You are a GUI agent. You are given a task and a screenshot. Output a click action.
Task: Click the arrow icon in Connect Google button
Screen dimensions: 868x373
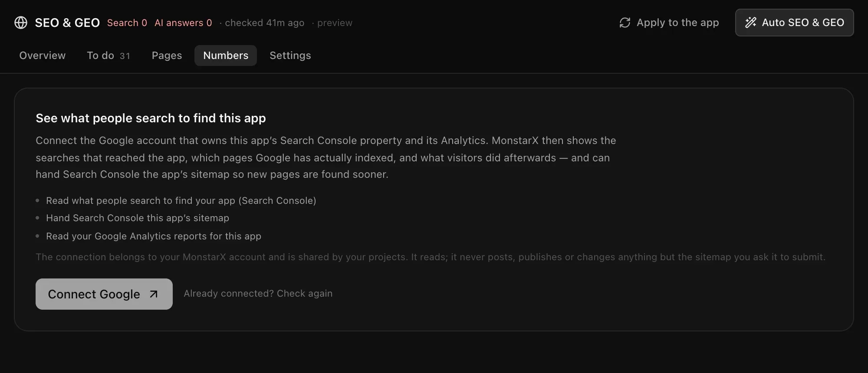coord(154,294)
